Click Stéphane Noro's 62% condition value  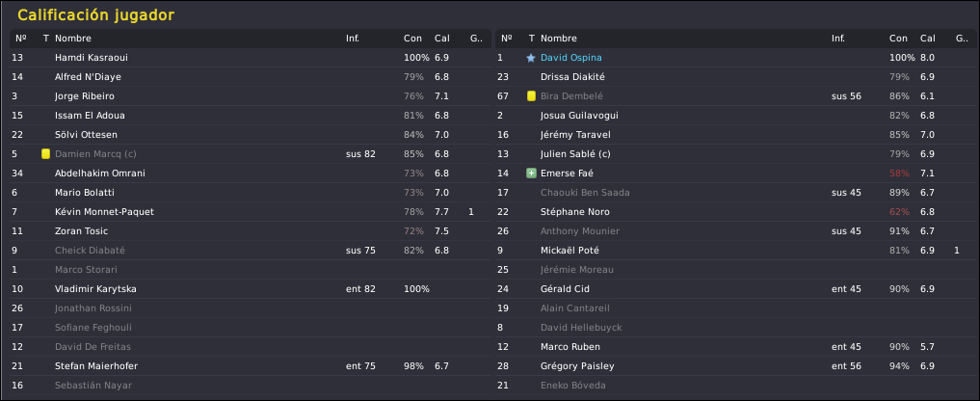(x=899, y=212)
